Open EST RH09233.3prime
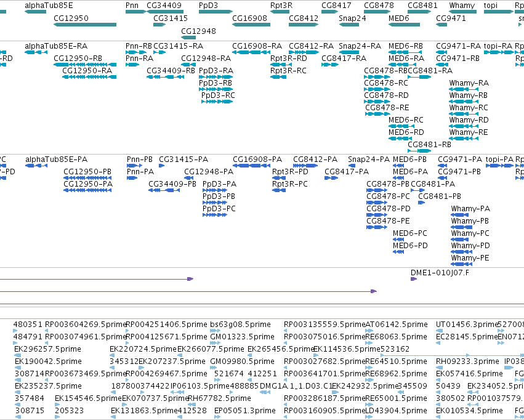The width and height of the screenshot is (524, 420). point(467,362)
